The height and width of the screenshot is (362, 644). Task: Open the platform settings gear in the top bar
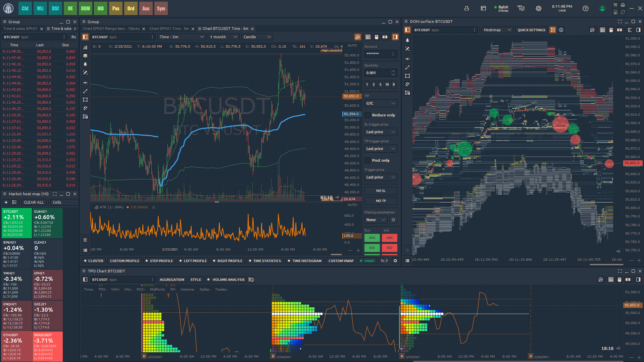click(x=538, y=8)
